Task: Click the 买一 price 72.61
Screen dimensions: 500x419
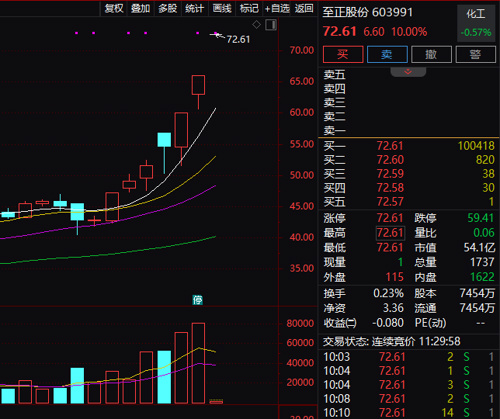Action: tap(390, 146)
